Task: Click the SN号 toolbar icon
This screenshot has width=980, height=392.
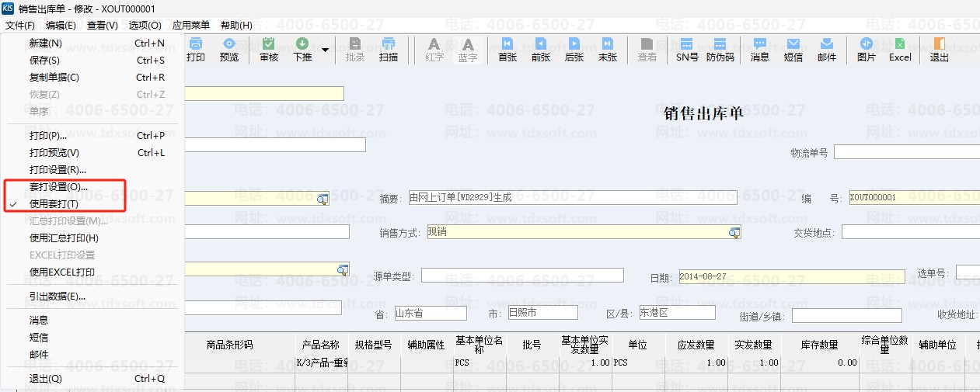Action: (x=687, y=50)
